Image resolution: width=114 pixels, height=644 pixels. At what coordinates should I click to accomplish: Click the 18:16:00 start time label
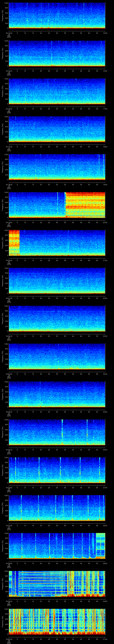[9, 109]
